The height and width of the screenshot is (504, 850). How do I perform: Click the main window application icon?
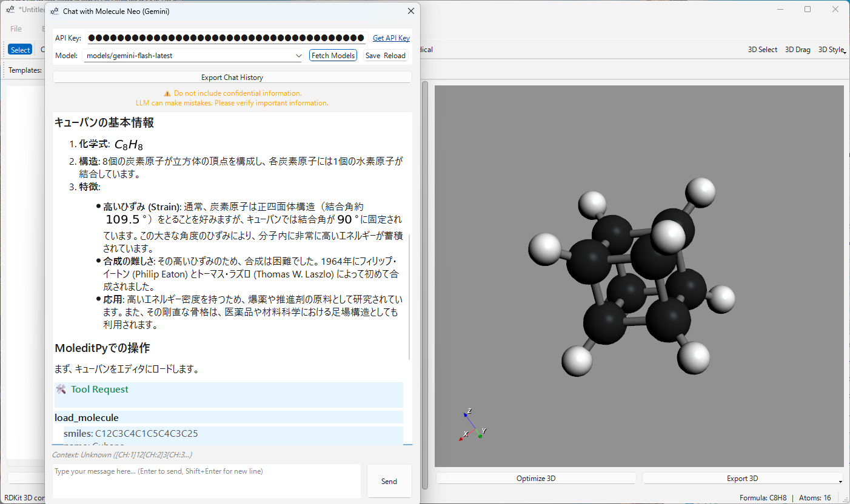[x=10, y=9]
